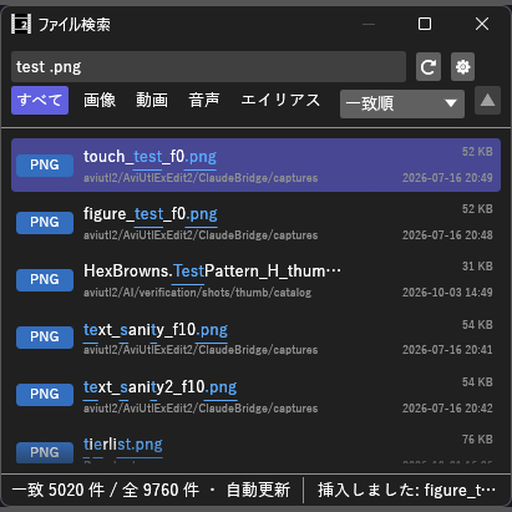Click the 自動更新 status entry
512x512 pixels.
click(x=258, y=490)
